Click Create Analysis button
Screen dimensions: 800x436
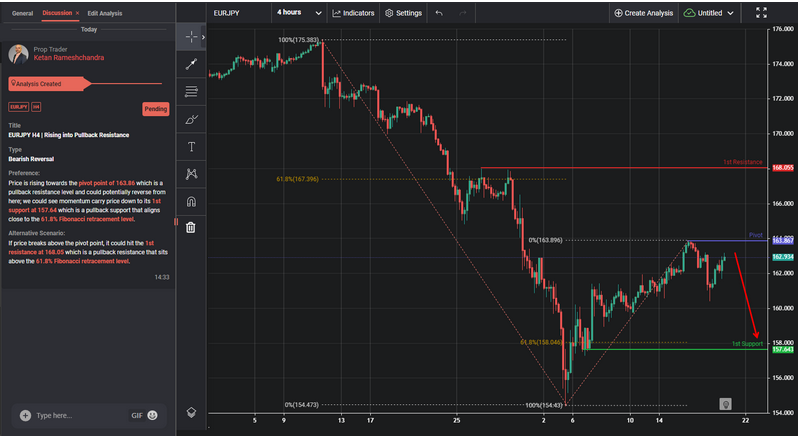643,13
